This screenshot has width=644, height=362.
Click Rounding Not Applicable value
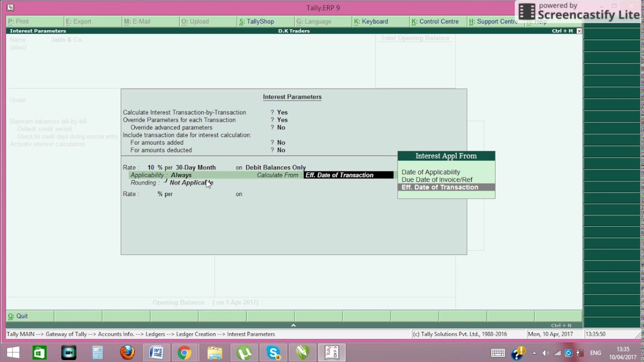pos(191,183)
